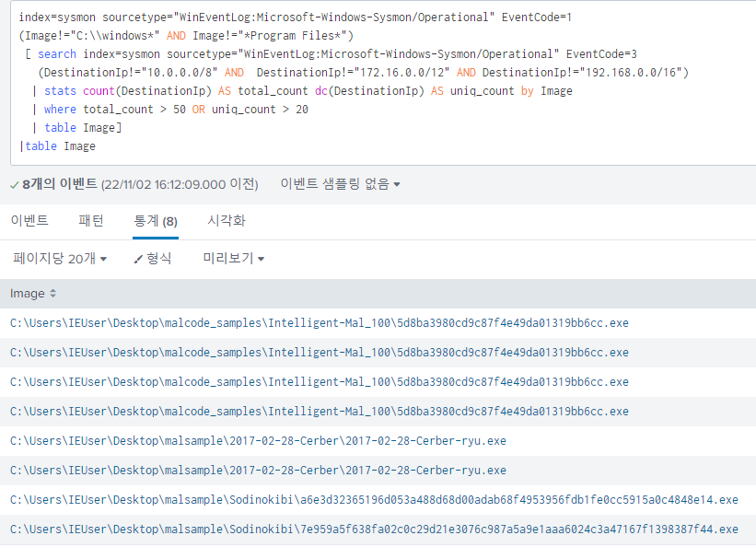Sort by the Image column header
756x547 pixels.
click(x=28, y=294)
